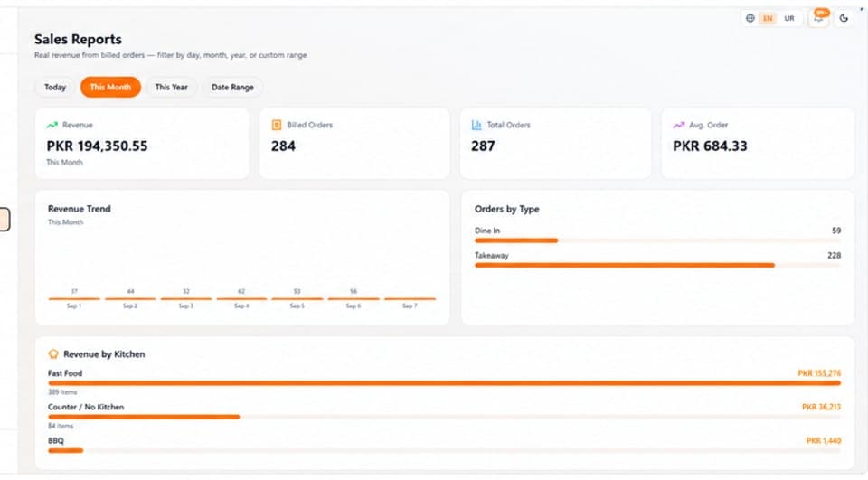The height and width of the screenshot is (480, 868).
Task: Click the Sep 3 bar in Revenue Trend
Action: click(x=186, y=299)
